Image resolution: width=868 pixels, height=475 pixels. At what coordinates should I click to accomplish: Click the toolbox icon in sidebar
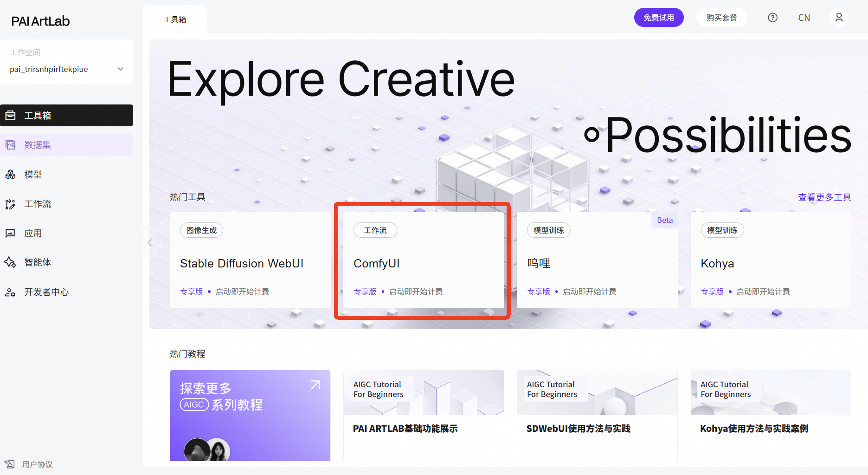pyautogui.click(x=11, y=115)
